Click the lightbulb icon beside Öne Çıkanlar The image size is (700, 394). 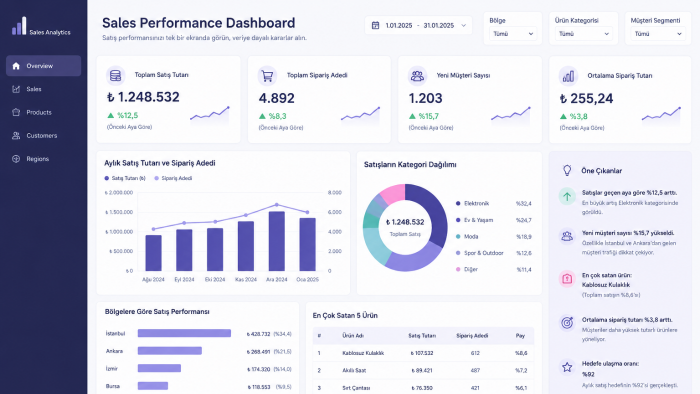point(567,170)
